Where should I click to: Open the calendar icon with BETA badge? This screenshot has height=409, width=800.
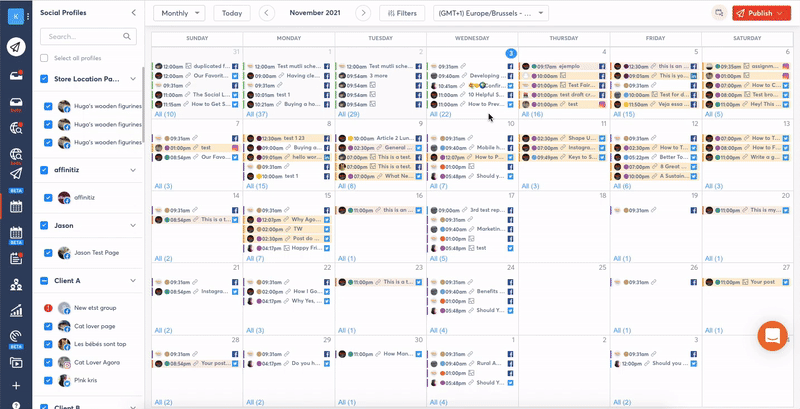click(16, 234)
